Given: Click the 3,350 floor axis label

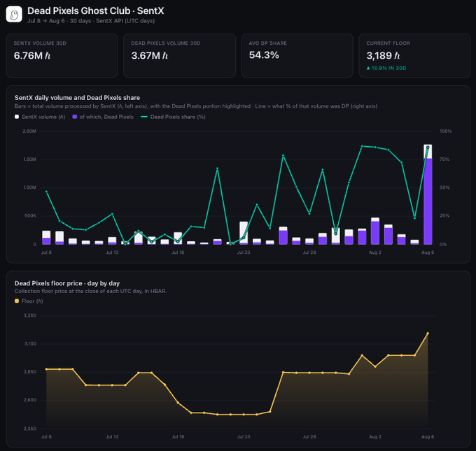Looking at the screenshot, I should pos(30,315).
